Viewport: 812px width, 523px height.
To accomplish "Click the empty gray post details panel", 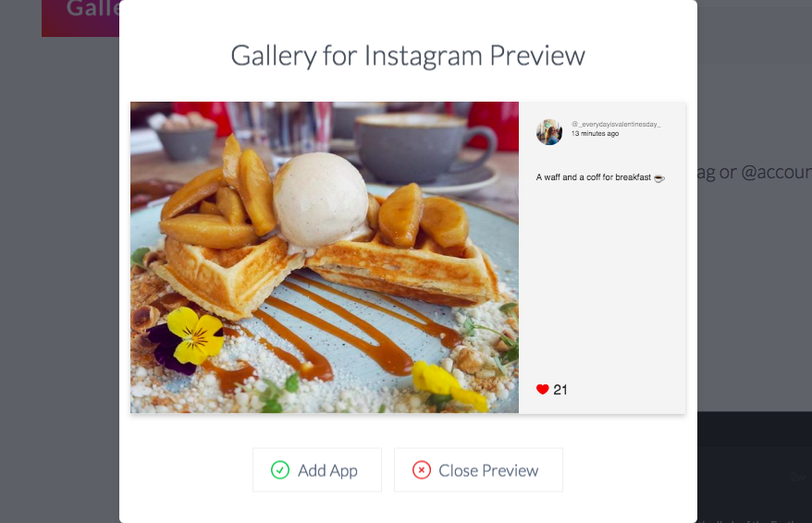I will coord(602,285).
